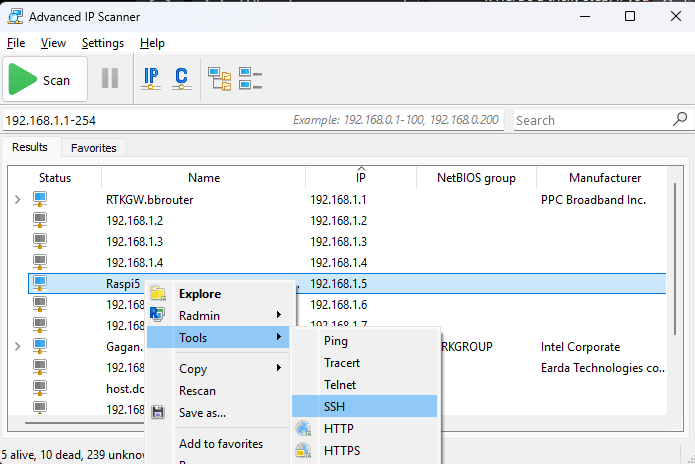695x464 pixels.
Task: Click the computer icon of the Gagan row
Action: (40, 347)
